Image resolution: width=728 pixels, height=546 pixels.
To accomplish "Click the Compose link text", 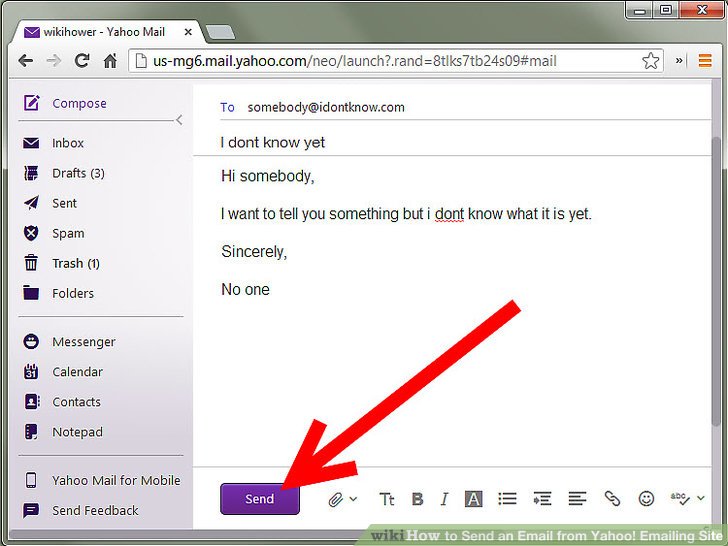I will (79, 103).
